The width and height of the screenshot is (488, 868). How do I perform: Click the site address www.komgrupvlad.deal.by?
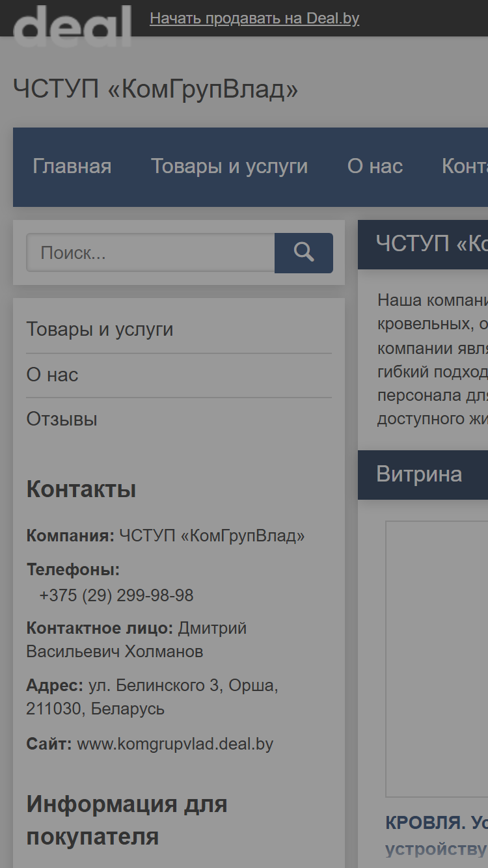175,744
